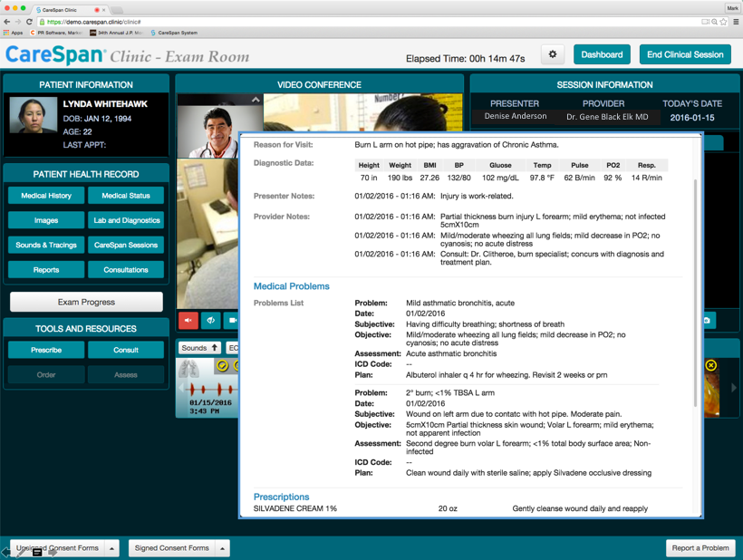
Task: Click the left arrow on sound strip
Action: click(x=179, y=388)
